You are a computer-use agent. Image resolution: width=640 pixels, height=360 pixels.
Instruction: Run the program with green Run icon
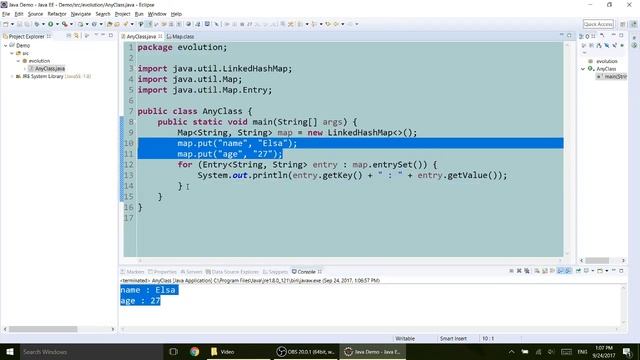[51, 24]
